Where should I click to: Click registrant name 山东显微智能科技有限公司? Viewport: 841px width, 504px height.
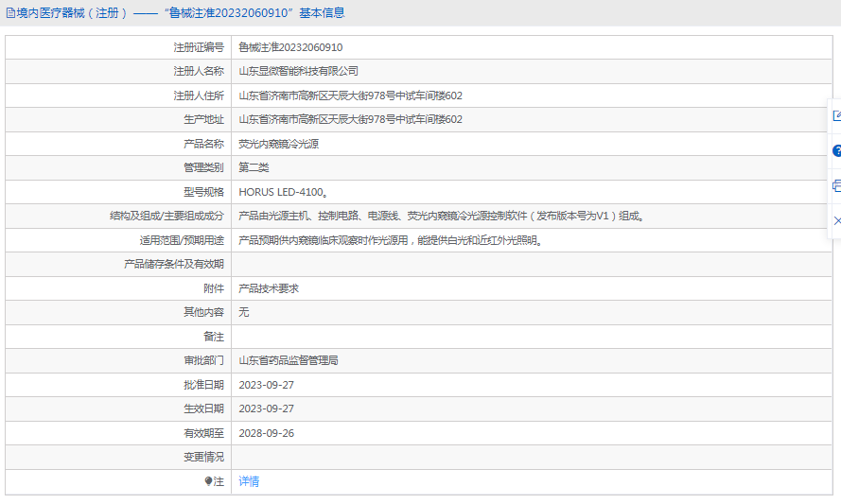pyautogui.click(x=298, y=71)
